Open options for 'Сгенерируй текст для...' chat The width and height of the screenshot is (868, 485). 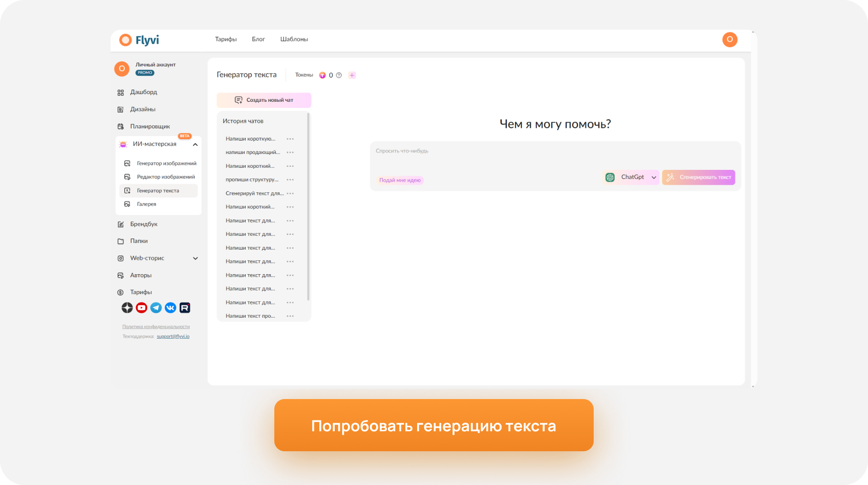[x=290, y=193]
